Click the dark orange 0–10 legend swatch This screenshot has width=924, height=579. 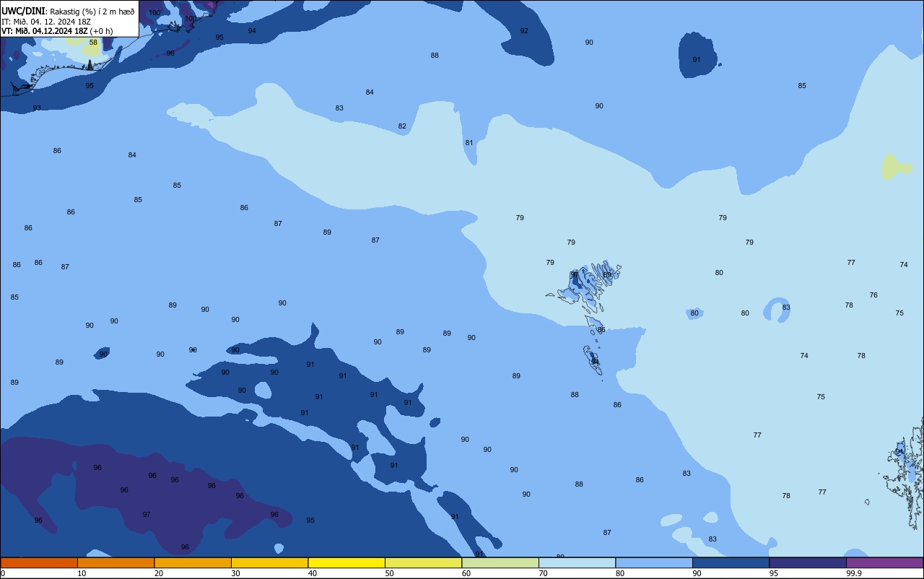point(39,562)
